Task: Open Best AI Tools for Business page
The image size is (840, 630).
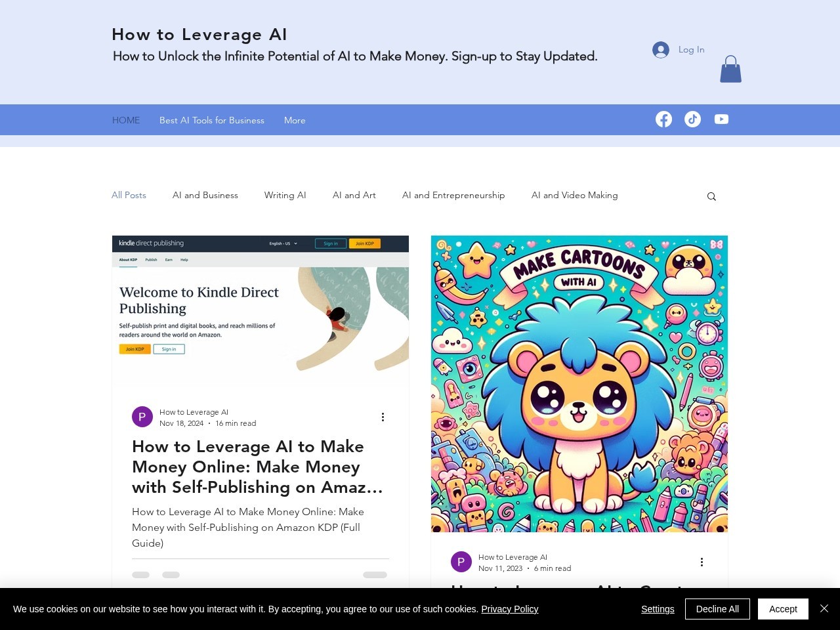Action: tap(212, 120)
